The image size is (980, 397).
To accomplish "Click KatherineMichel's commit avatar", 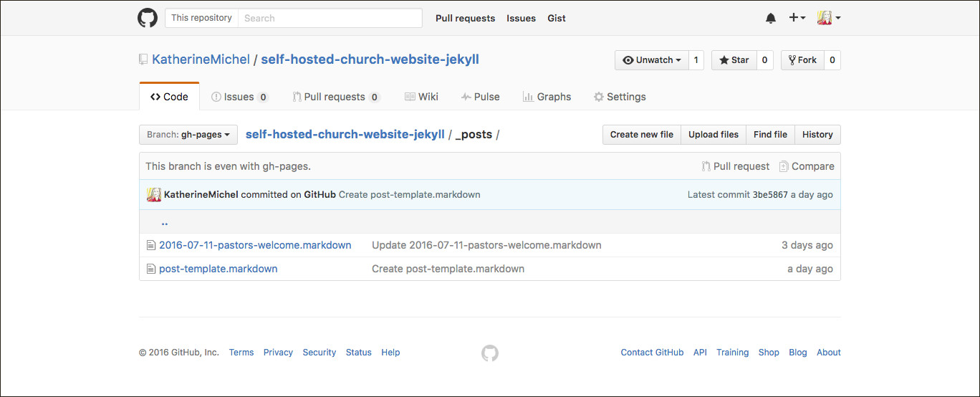I will coord(154,195).
